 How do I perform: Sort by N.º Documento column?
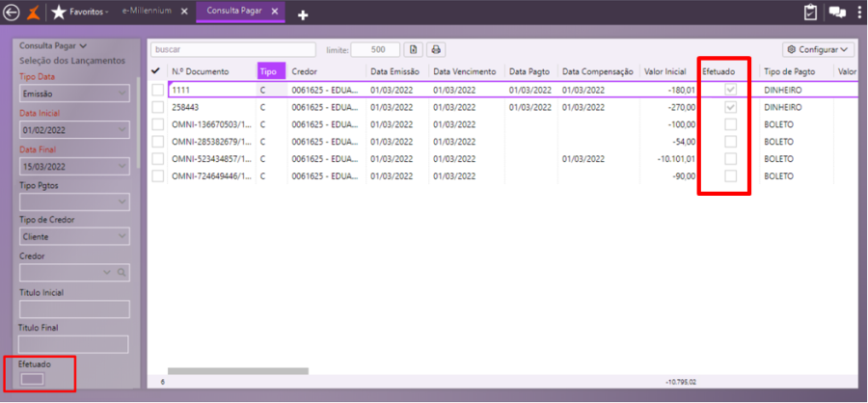pos(200,71)
